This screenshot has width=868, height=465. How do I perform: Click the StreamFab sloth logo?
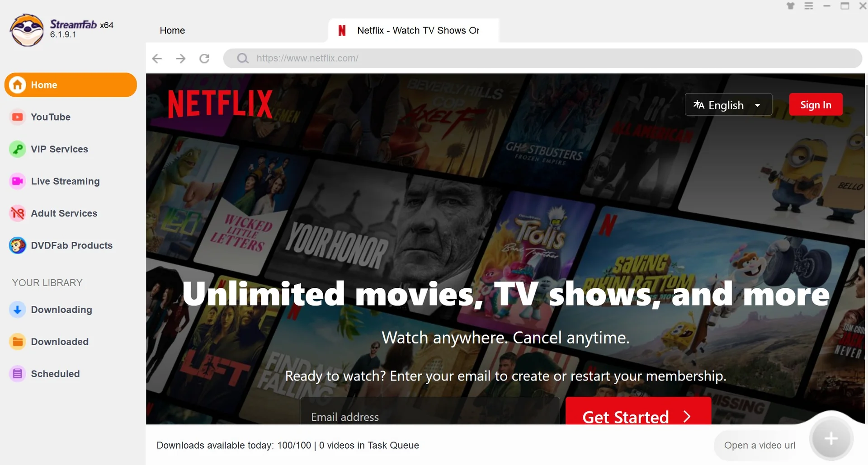tap(27, 30)
